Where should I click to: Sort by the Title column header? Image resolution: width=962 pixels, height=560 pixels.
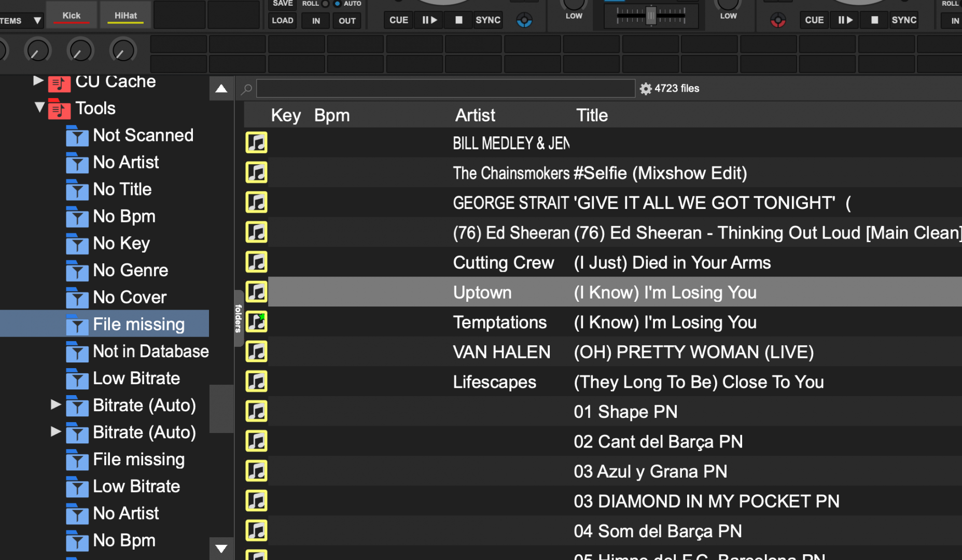tap(592, 115)
